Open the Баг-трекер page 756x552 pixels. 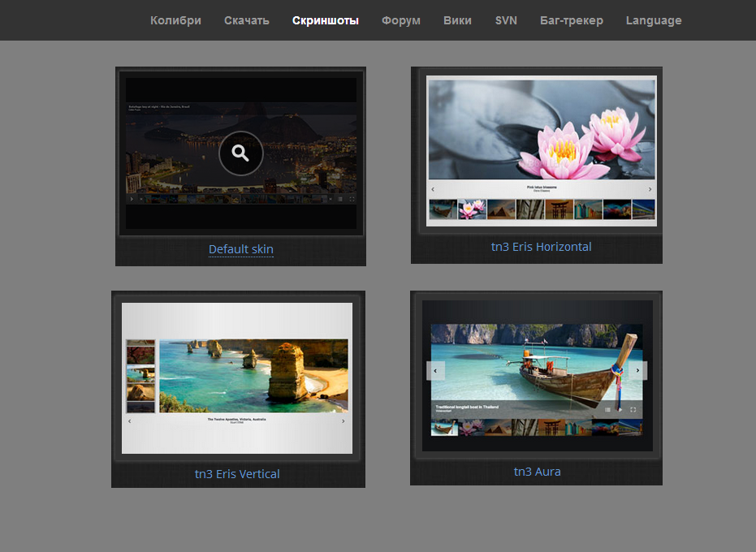pyautogui.click(x=572, y=20)
